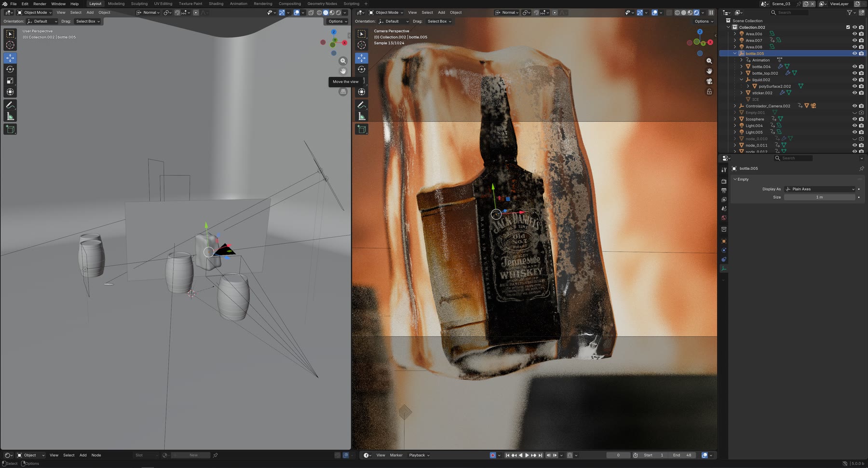Image resolution: width=868 pixels, height=468 pixels.
Task: Hide Icosphere using its eye icon
Action: 854,119
